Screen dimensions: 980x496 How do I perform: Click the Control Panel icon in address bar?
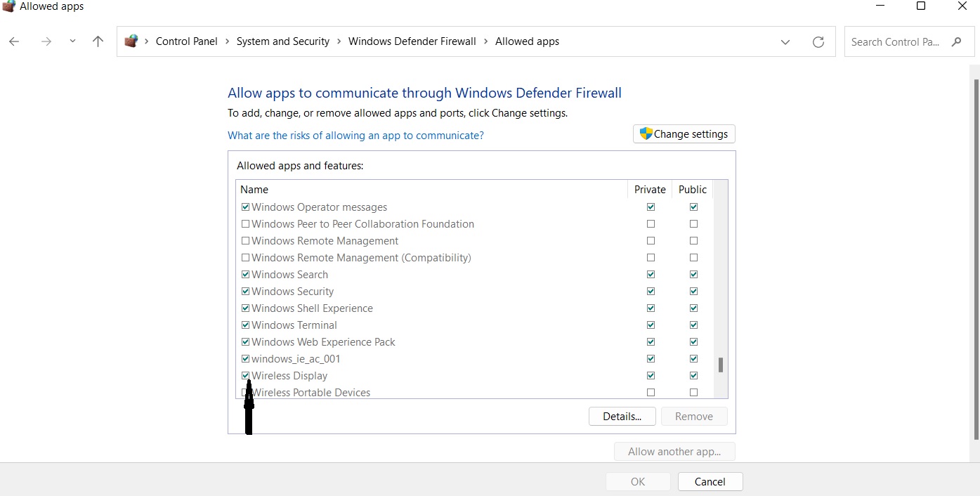pyautogui.click(x=131, y=41)
